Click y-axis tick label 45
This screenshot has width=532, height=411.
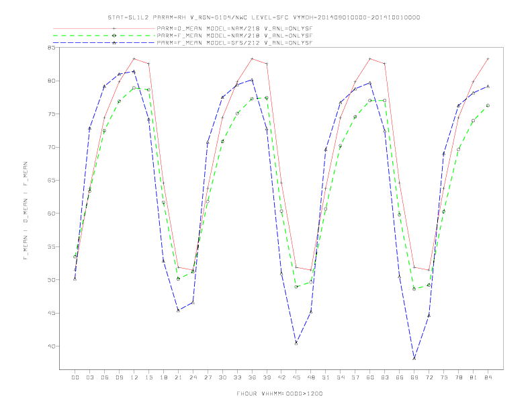point(51,313)
